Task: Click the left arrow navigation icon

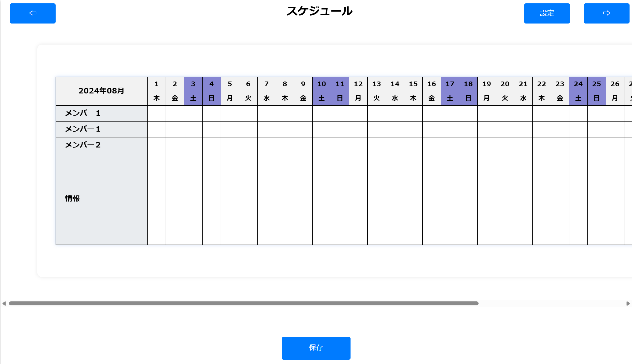Action: 32,13
